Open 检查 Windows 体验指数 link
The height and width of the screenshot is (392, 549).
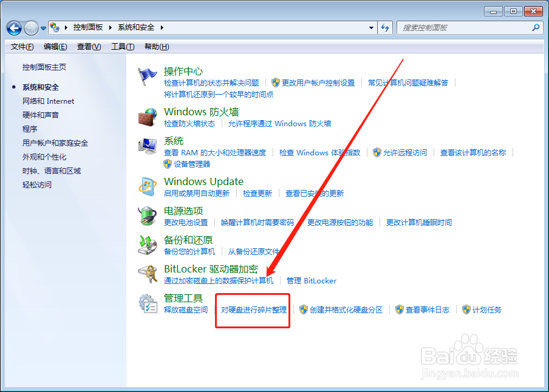(319, 153)
